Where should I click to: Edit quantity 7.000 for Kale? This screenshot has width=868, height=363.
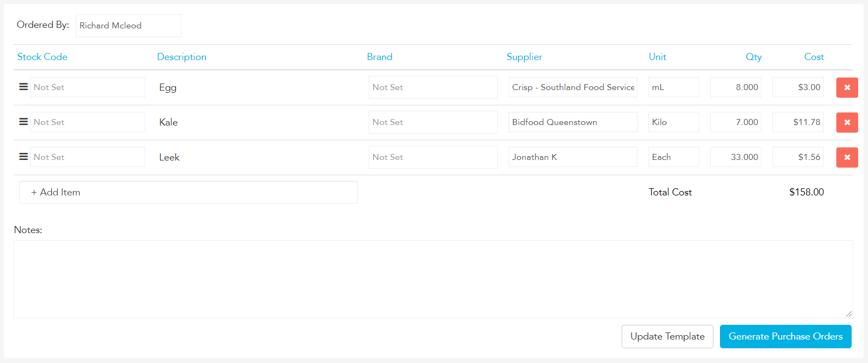click(736, 122)
